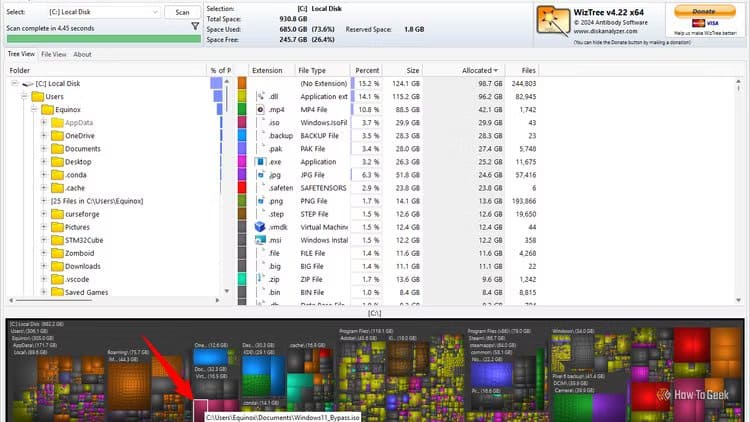This screenshot has width=750, height=422.
Task: Click the teal .zip color swatch
Action: click(242, 279)
